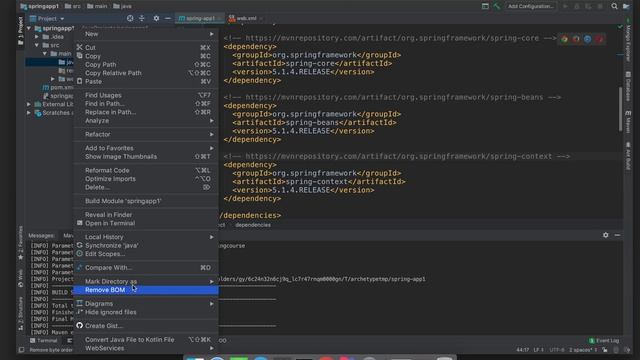Click dependencies breadcrumb below editor
Viewport: 640px width, 360px height.
(x=253, y=225)
